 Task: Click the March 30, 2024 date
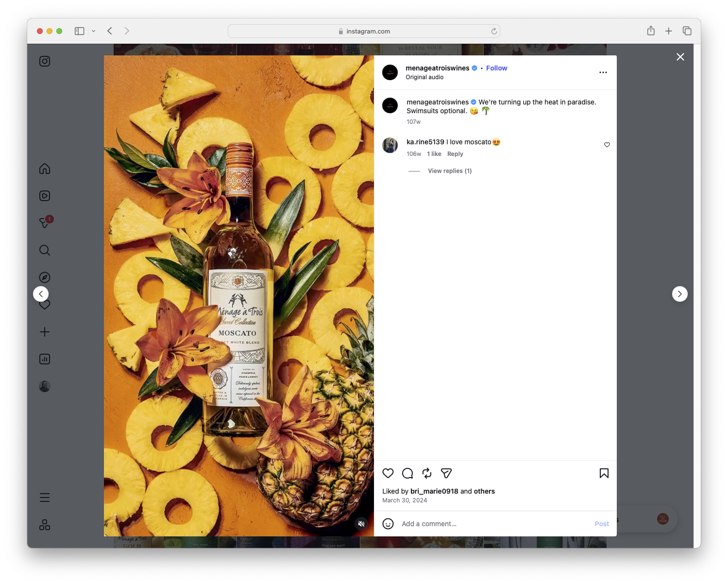click(x=405, y=500)
